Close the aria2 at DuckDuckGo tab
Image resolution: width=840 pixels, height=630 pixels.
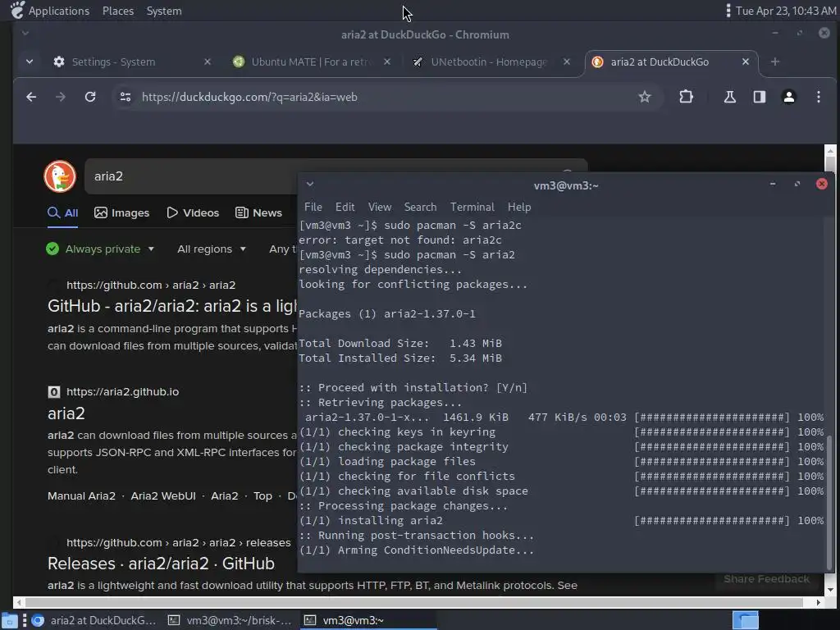click(x=745, y=62)
